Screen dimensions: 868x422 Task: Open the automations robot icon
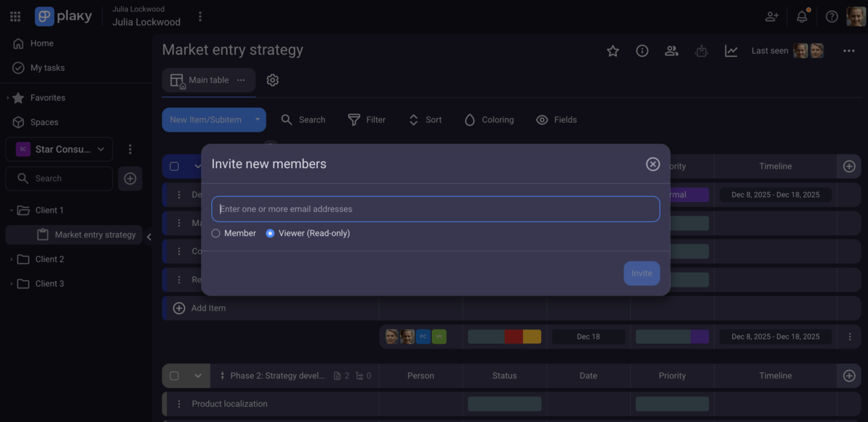(700, 51)
